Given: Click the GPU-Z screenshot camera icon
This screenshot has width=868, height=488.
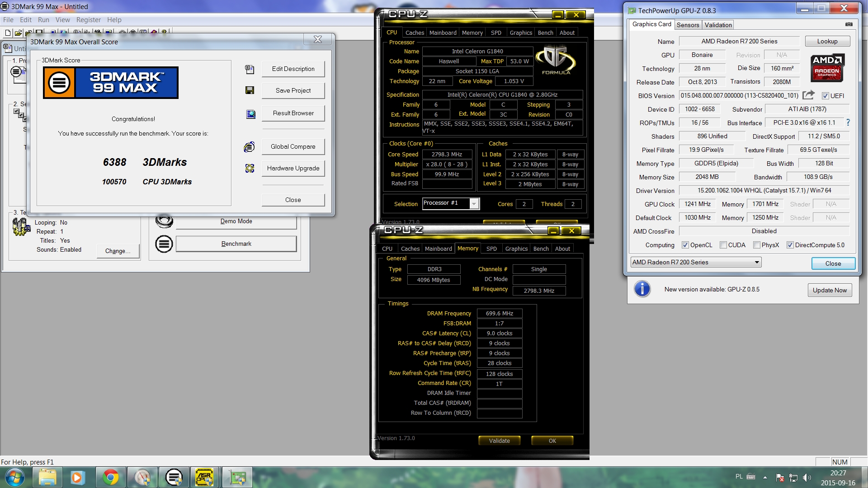Looking at the screenshot, I should [x=849, y=24].
